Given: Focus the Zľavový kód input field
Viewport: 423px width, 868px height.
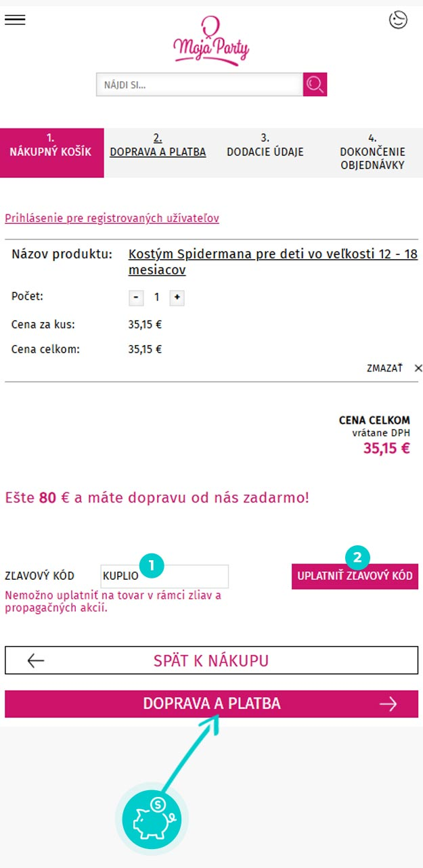Looking at the screenshot, I should point(164,576).
